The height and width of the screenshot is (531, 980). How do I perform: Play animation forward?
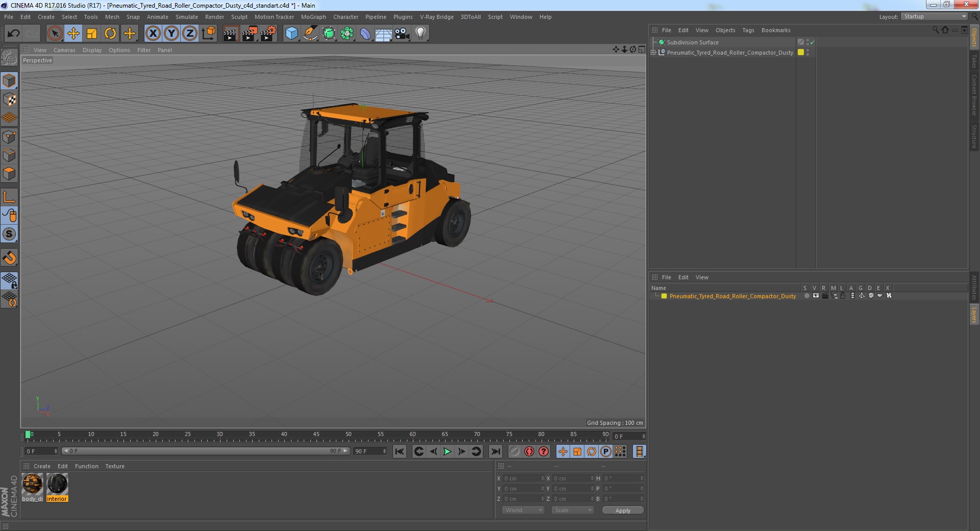point(447,451)
